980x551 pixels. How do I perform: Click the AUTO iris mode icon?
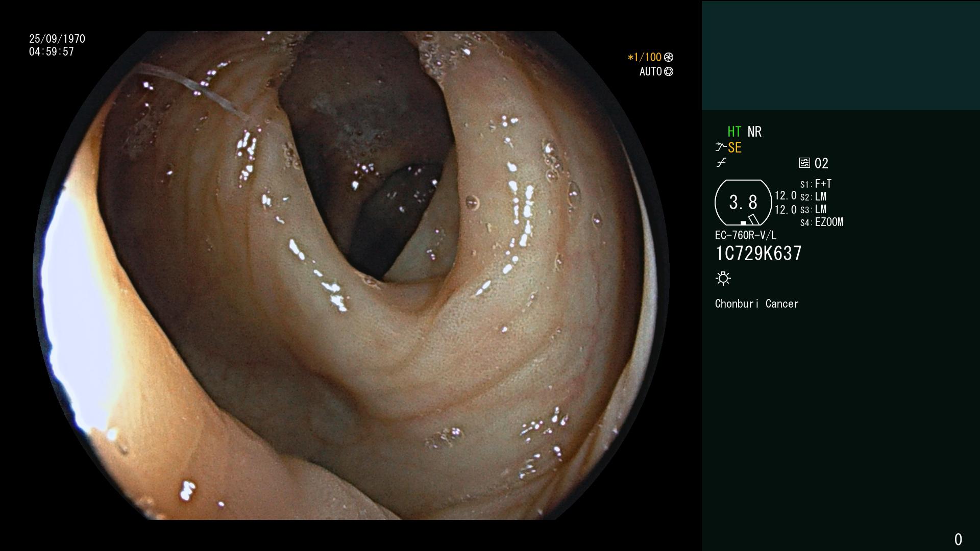[x=669, y=71]
